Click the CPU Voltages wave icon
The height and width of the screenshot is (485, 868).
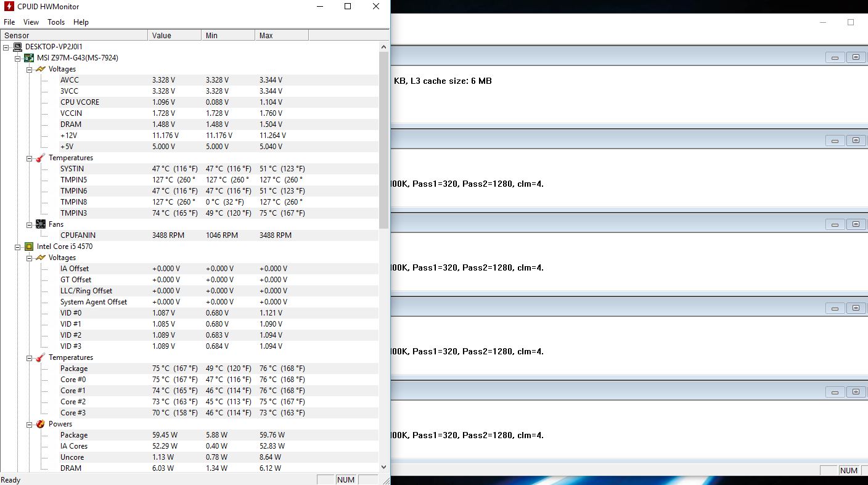tap(41, 258)
